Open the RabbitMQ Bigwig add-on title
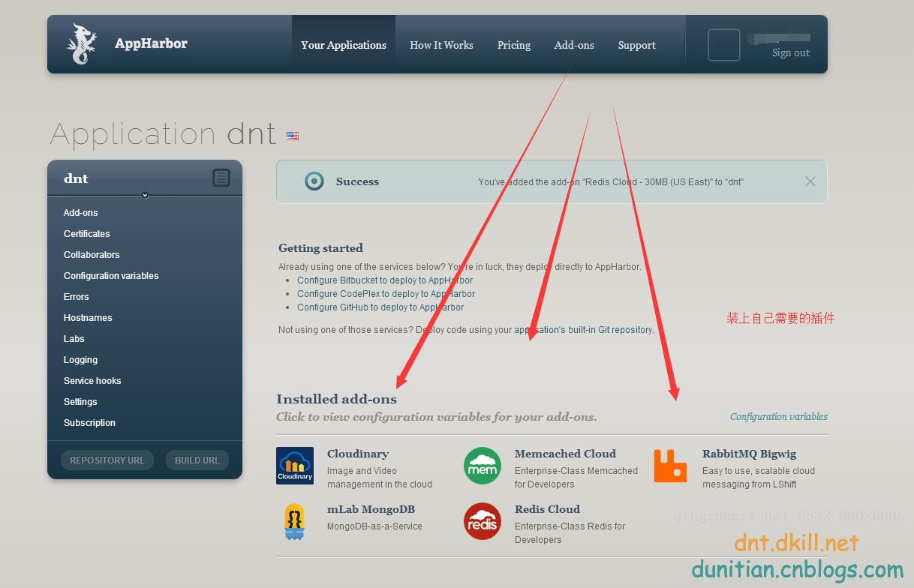 point(750,454)
